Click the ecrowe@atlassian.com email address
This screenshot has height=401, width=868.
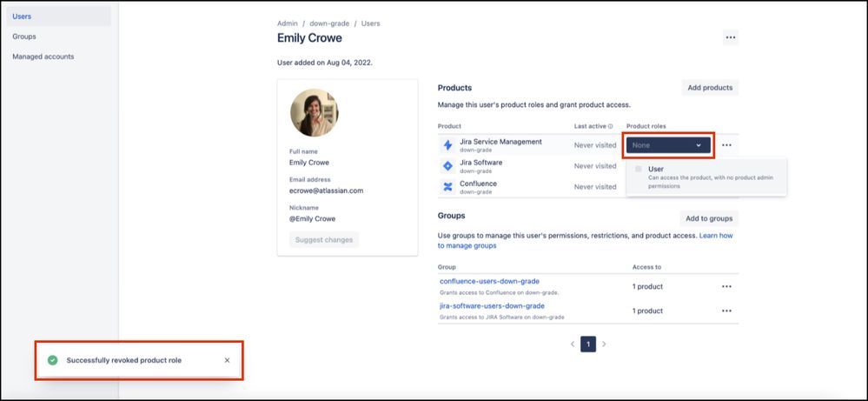pos(326,190)
